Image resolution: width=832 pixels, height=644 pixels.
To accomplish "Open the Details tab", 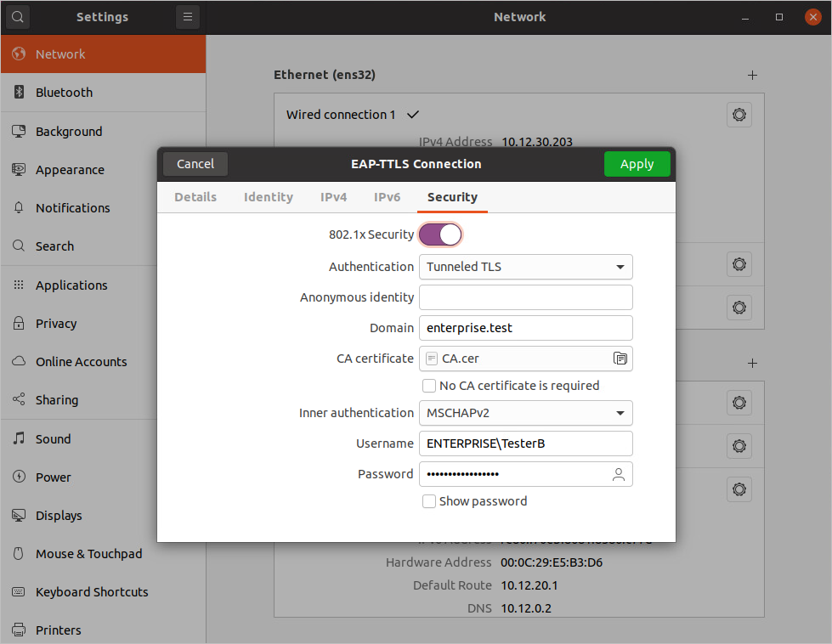I will [195, 197].
